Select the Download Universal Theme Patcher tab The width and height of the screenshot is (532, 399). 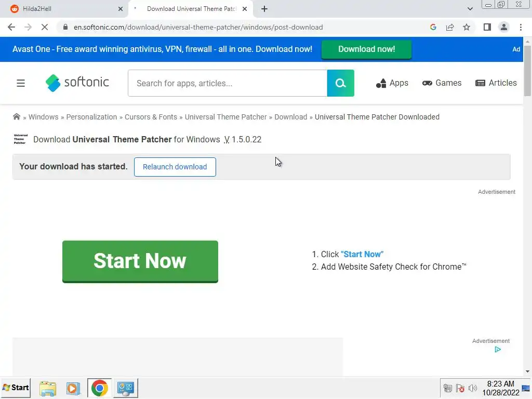point(191,9)
